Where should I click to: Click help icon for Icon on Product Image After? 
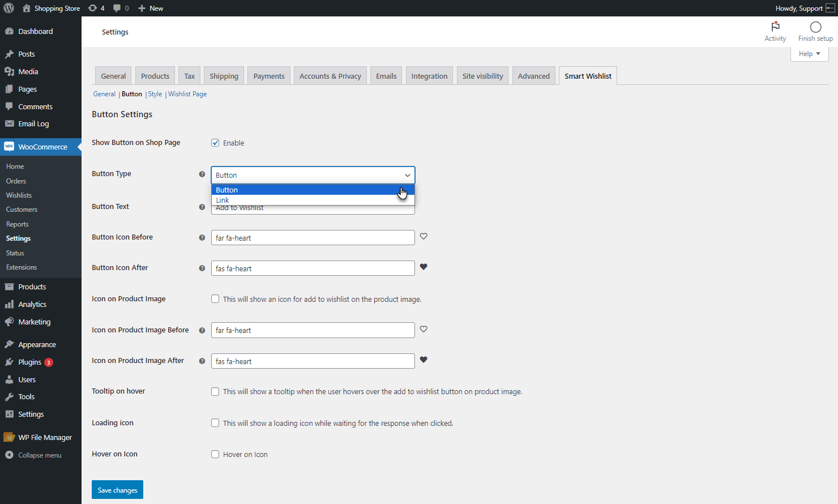click(x=202, y=361)
